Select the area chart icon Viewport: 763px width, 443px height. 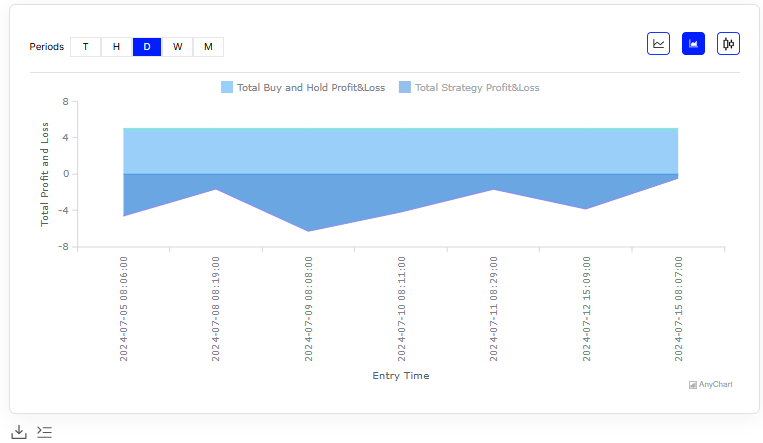tap(693, 43)
